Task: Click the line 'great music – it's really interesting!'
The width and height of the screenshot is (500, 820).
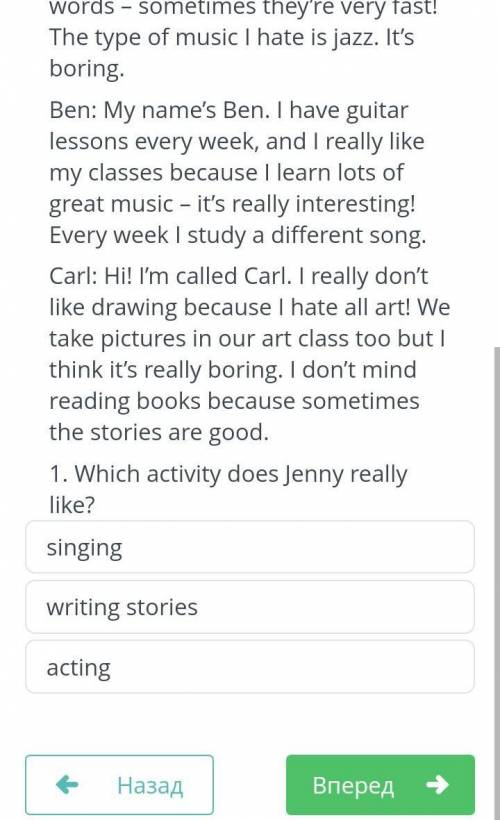Action: pos(233,204)
